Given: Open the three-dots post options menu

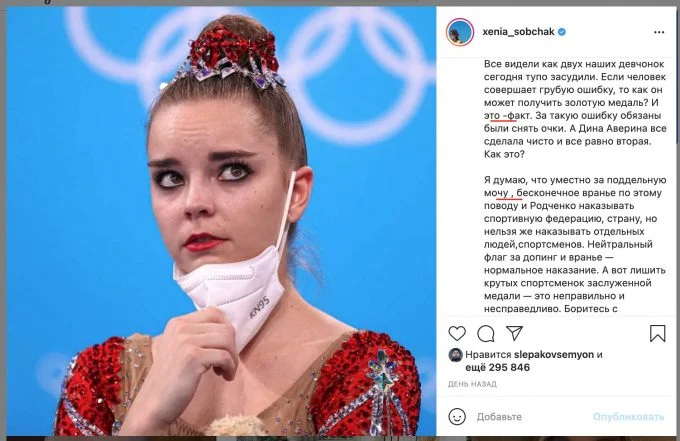Looking at the screenshot, I should tap(659, 32).
